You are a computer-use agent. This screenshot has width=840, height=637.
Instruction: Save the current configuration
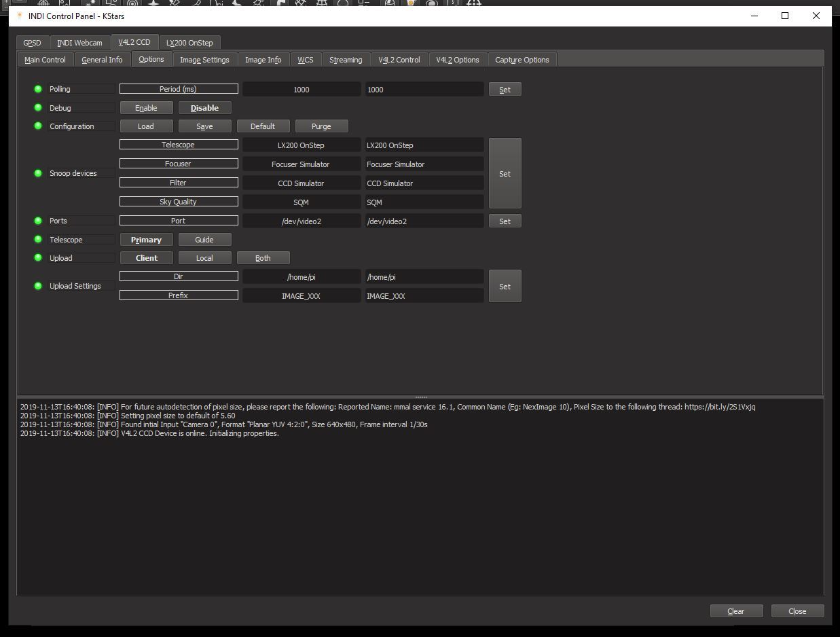pos(204,126)
